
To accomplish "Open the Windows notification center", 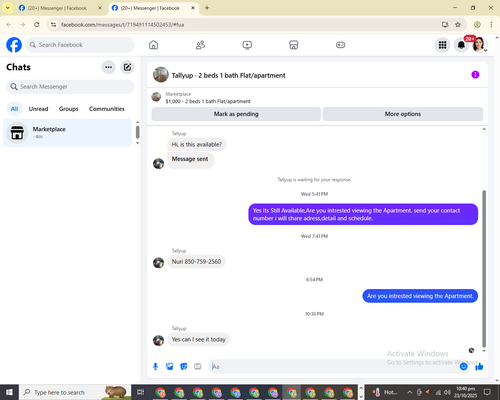I will click(487, 392).
